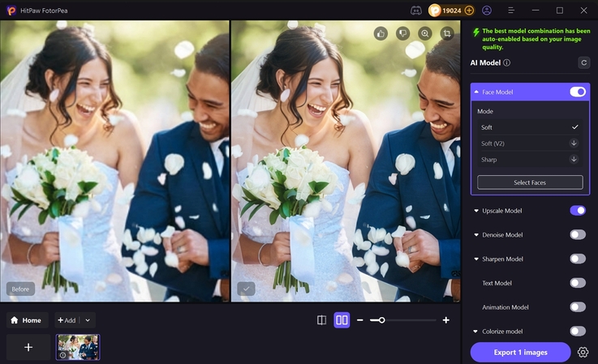Expand the Sharpen Model section
This screenshot has height=364, width=598.
point(476,259)
